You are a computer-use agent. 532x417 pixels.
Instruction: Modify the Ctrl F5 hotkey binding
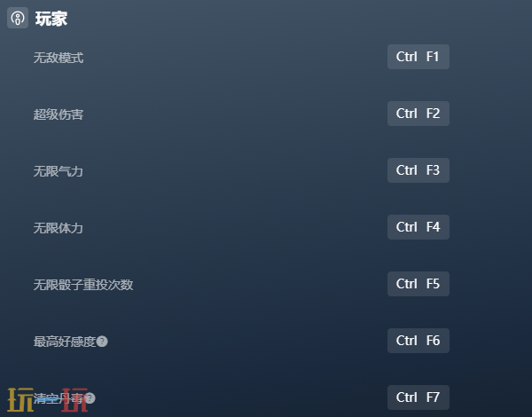(419, 284)
